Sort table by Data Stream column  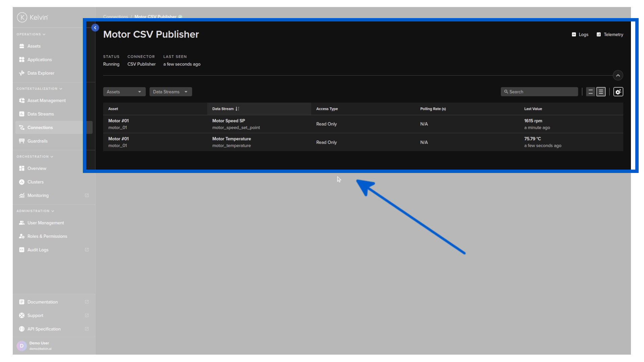point(225,109)
